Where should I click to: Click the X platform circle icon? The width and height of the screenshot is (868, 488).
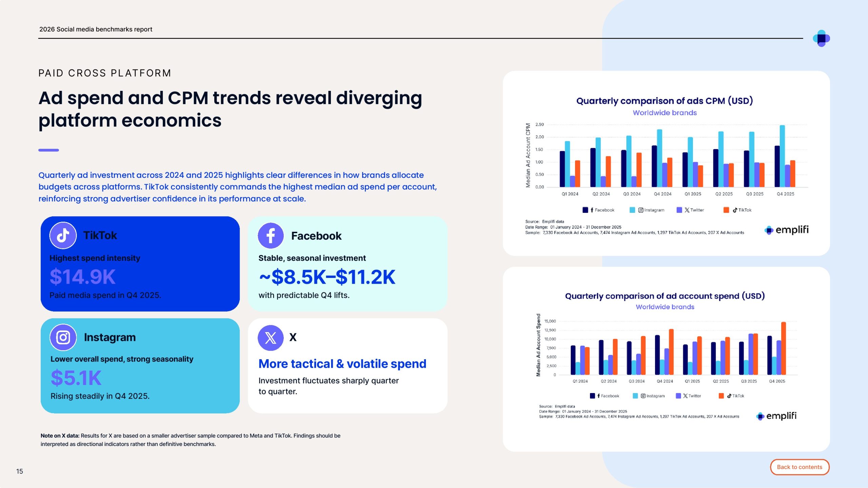(x=271, y=338)
